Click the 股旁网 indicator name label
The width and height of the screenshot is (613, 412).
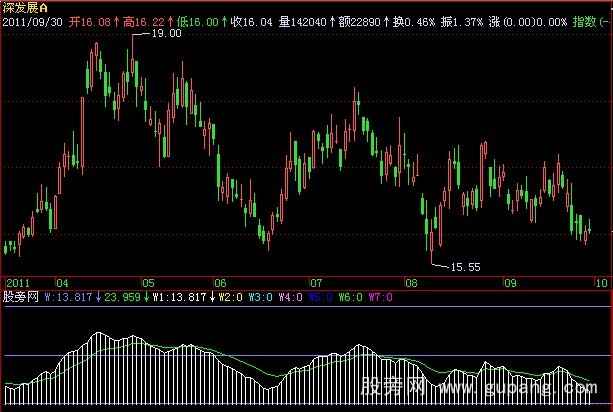(x=20, y=296)
